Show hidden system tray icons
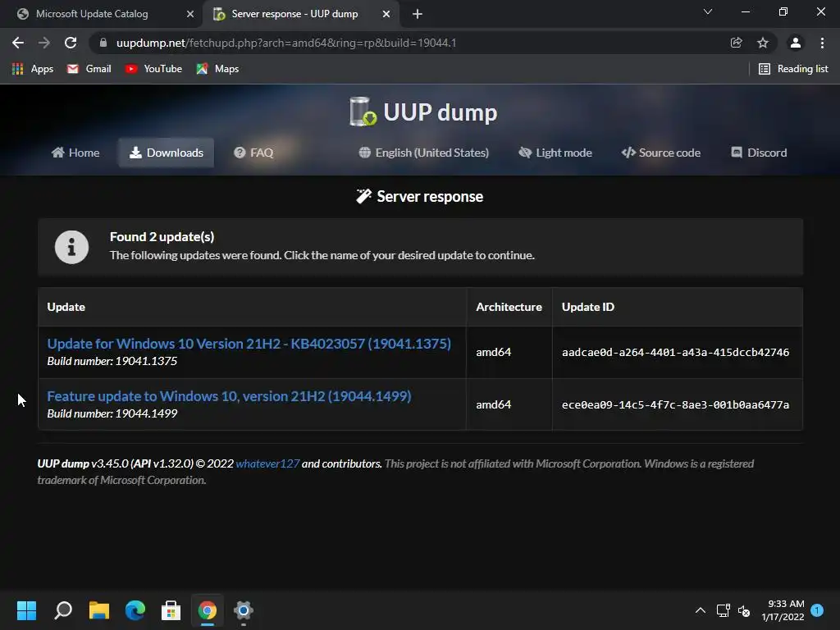The width and height of the screenshot is (840, 630). (701, 610)
